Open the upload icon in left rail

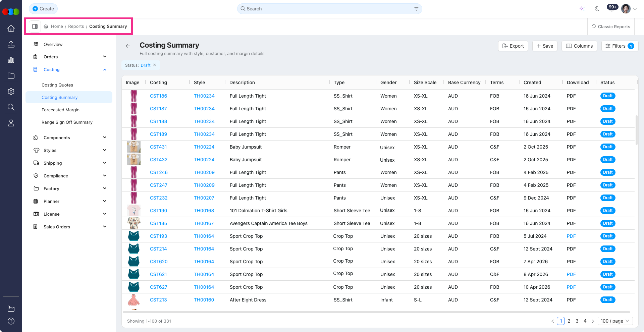coord(11,44)
